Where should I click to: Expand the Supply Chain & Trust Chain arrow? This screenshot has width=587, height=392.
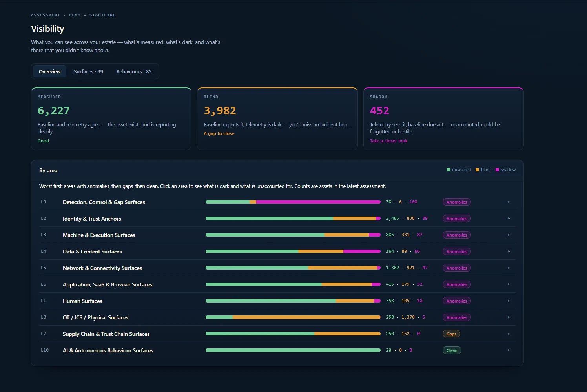pos(509,334)
